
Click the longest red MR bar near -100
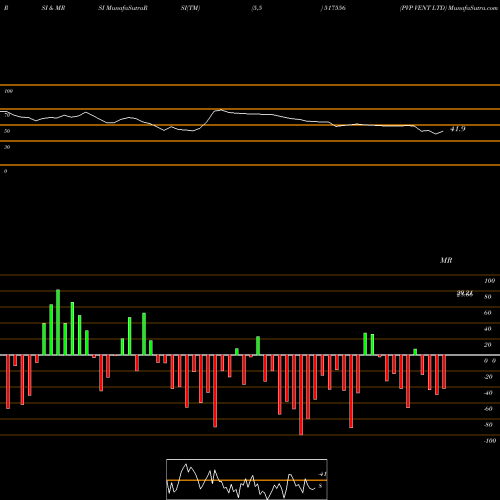pyautogui.click(x=301, y=395)
